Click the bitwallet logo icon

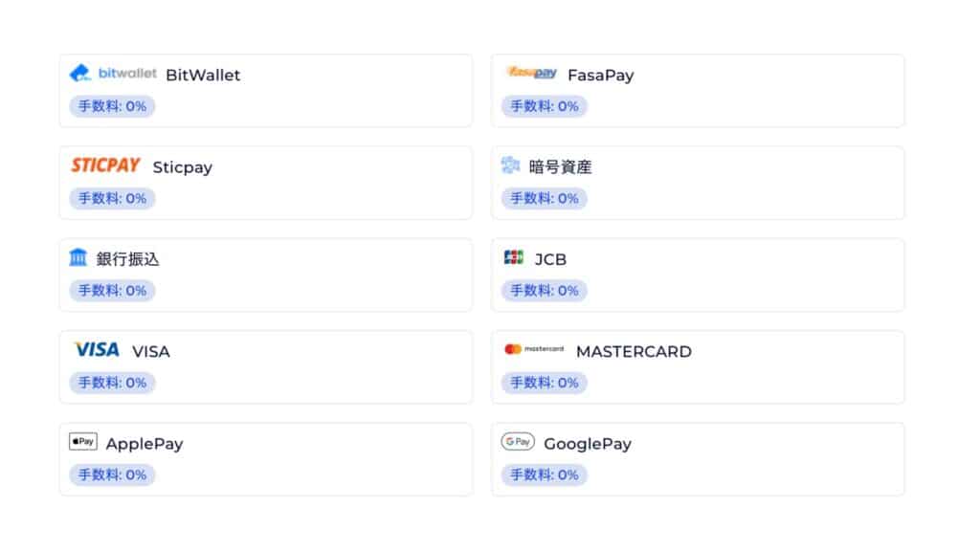pos(113,74)
